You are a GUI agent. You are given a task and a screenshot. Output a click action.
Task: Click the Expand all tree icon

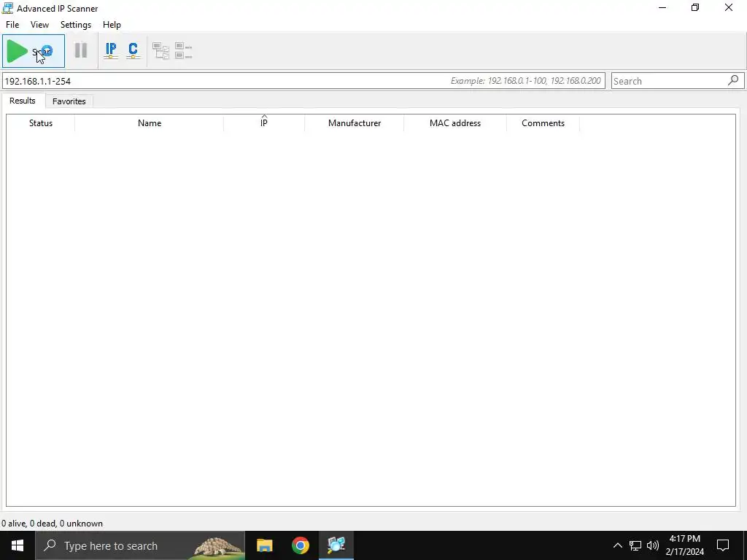(x=160, y=50)
